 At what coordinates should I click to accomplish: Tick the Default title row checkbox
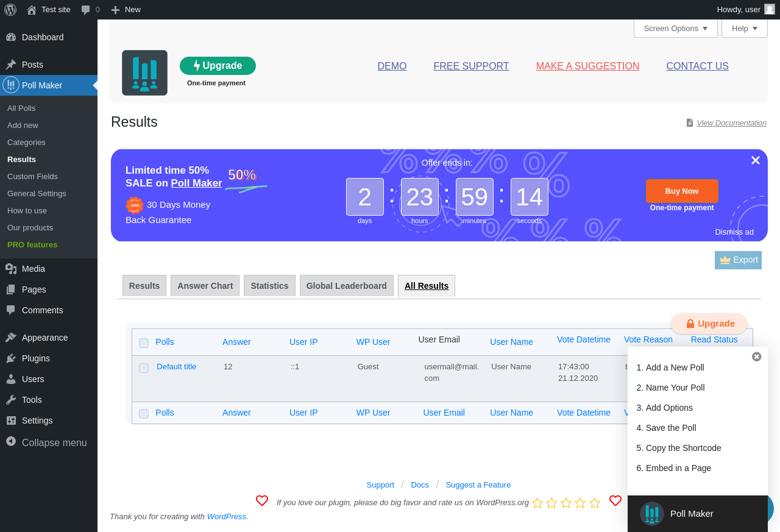pos(144,368)
